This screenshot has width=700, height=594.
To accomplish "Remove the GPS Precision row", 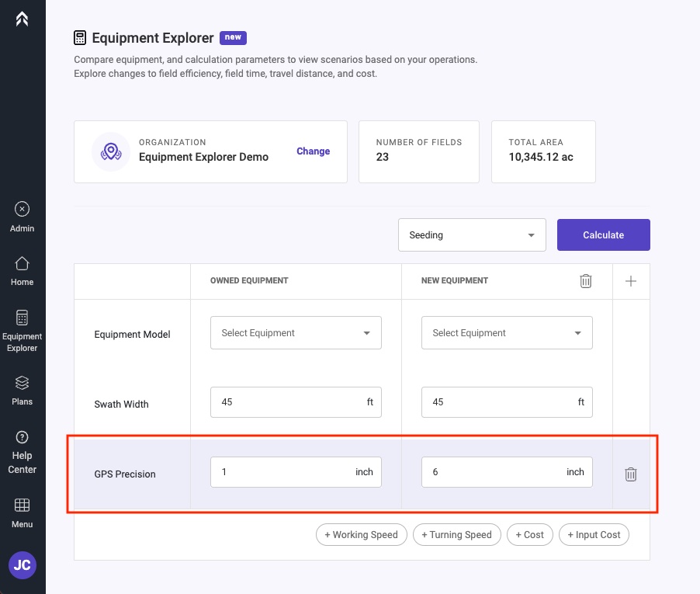I will [x=631, y=474].
